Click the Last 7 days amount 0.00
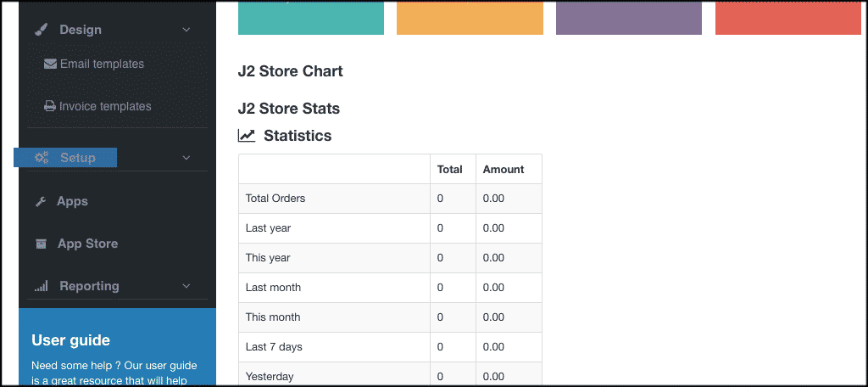This screenshot has height=387, width=868. pos(493,347)
